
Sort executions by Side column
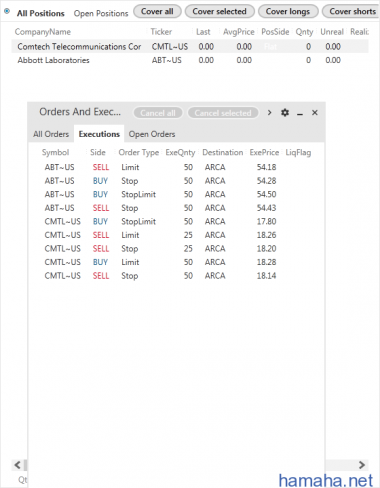pyautogui.click(x=98, y=153)
